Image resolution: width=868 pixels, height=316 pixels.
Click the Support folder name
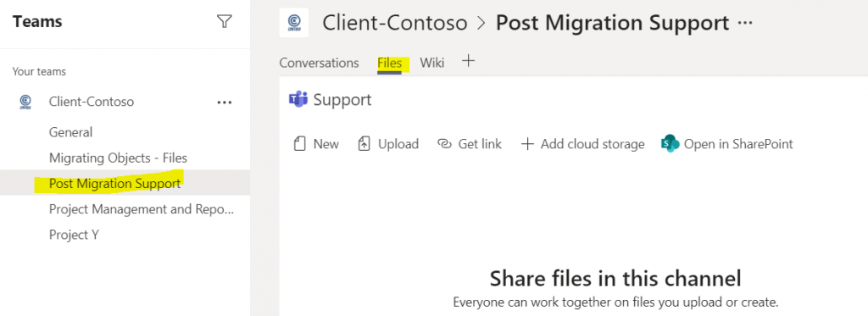[x=342, y=100]
